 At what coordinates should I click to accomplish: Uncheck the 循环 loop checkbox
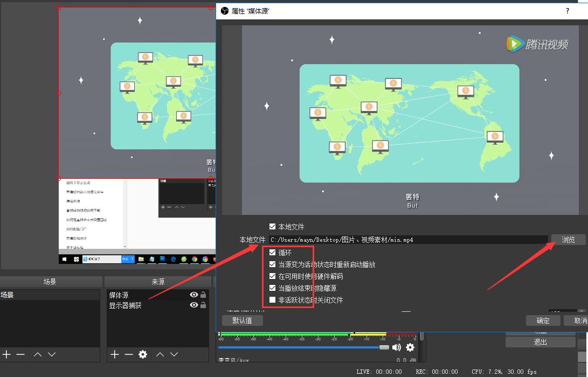[x=273, y=252]
